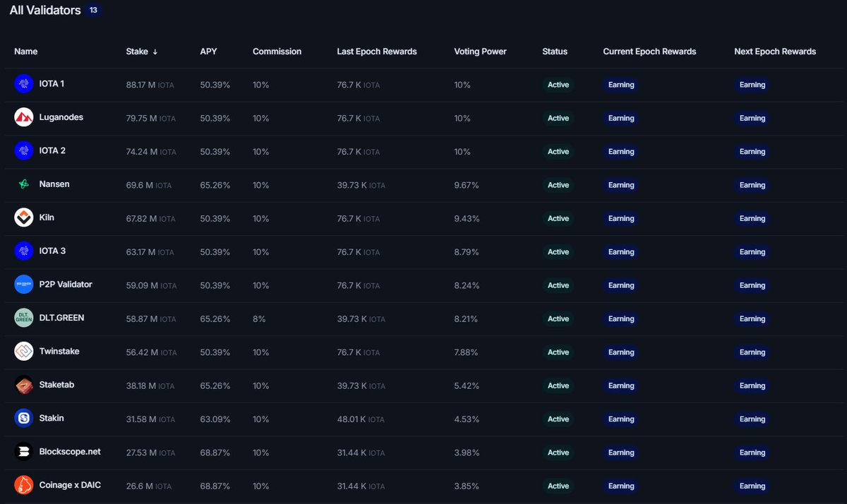
Task: Click the Stakin validator logo
Action: click(24, 419)
